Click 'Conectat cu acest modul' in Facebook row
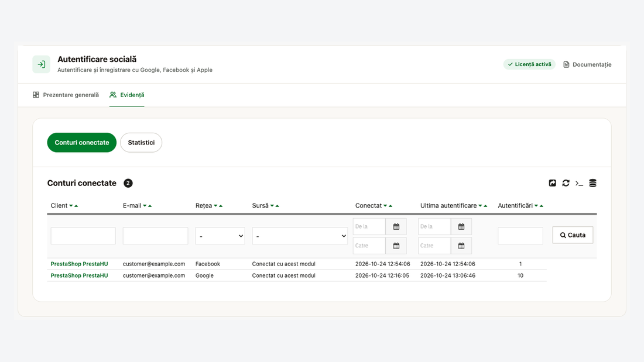Viewport: 644px width, 362px height. coord(284,264)
